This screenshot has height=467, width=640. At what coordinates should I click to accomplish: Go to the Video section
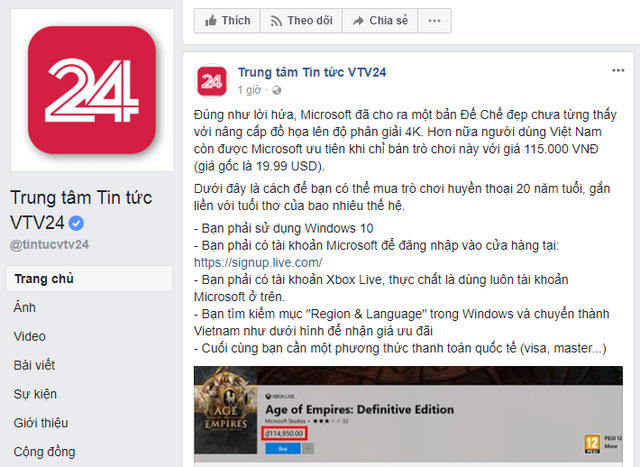29,336
